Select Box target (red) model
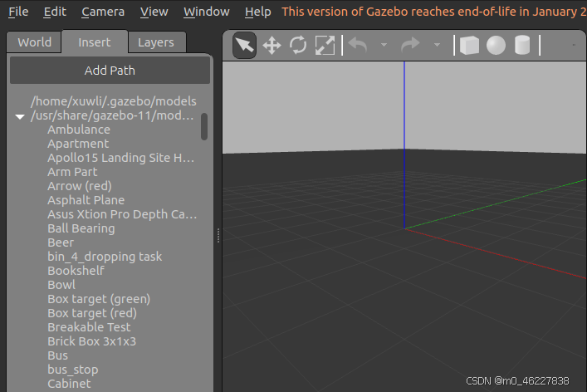 tap(92, 313)
